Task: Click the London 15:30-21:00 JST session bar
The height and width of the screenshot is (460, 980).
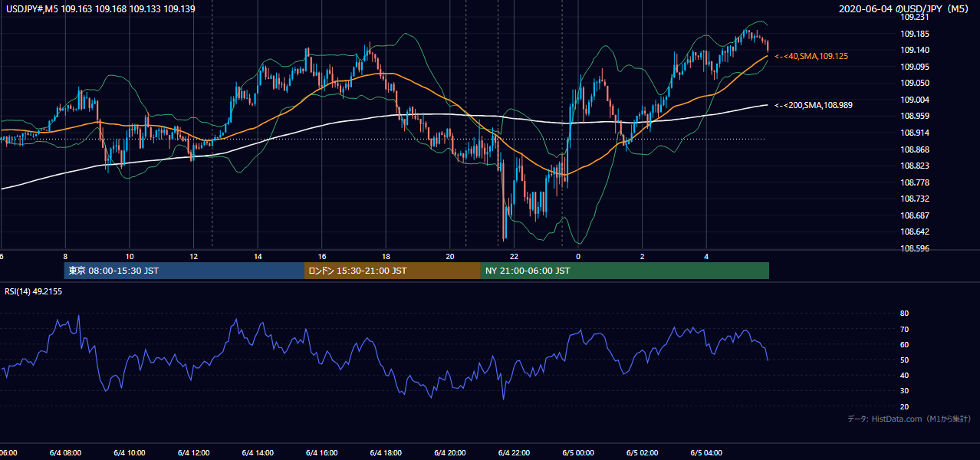Action: click(x=393, y=271)
